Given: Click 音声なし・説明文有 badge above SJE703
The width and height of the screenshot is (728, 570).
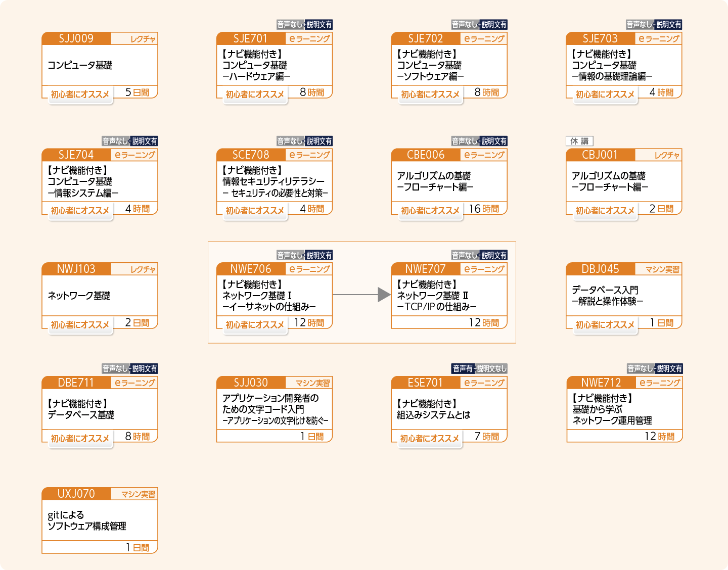Looking at the screenshot, I should point(654,24).
